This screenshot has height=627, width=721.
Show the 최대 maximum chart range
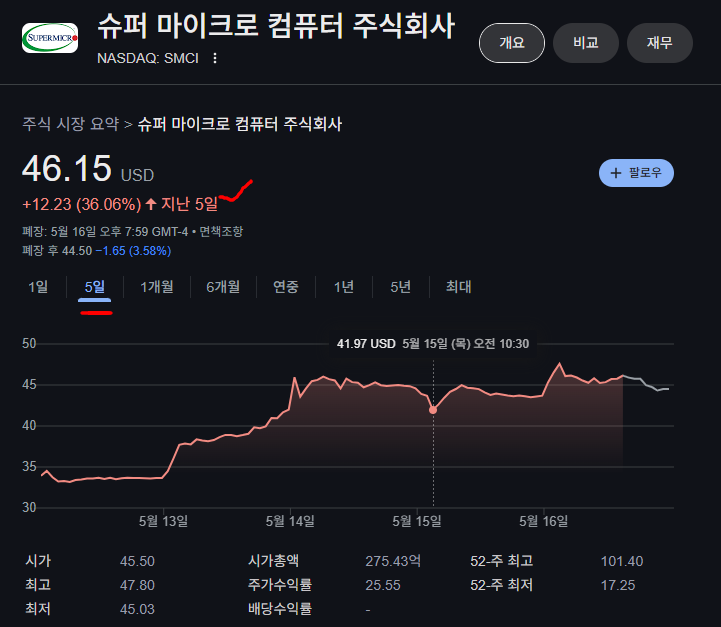click(x=458, y=287)
